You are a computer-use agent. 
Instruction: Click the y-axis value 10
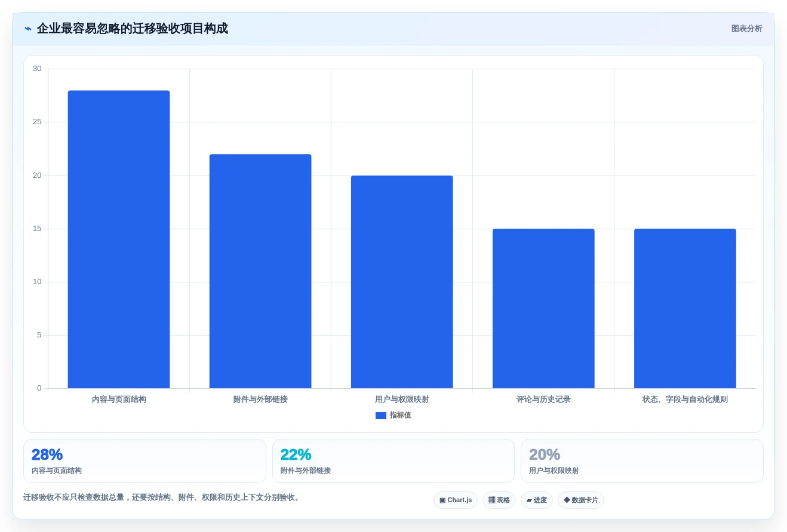[x=37, y=282]
